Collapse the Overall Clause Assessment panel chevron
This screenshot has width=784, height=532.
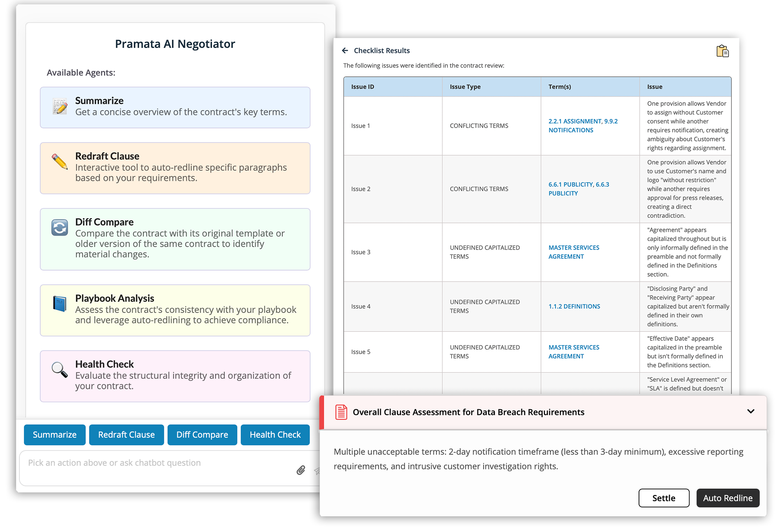point(751,411)
